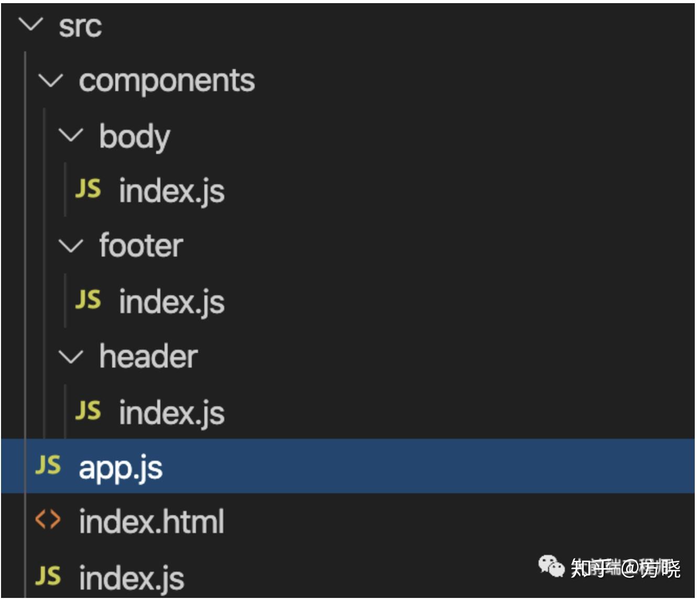Collapse the src folder chevron

click(30, 24)
